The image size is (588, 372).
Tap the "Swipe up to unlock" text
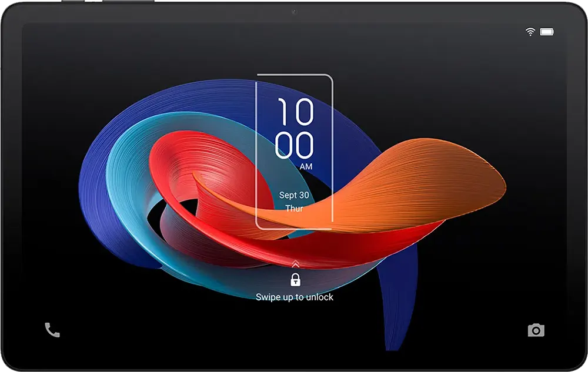(295, 297)
